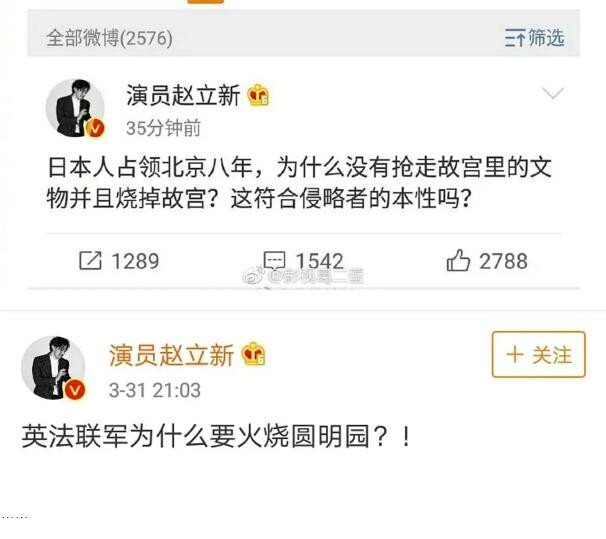This screenshot has width=606, height=539.
Task: Tap the orange V verified badge on first avatar
Action: point(95,128)
